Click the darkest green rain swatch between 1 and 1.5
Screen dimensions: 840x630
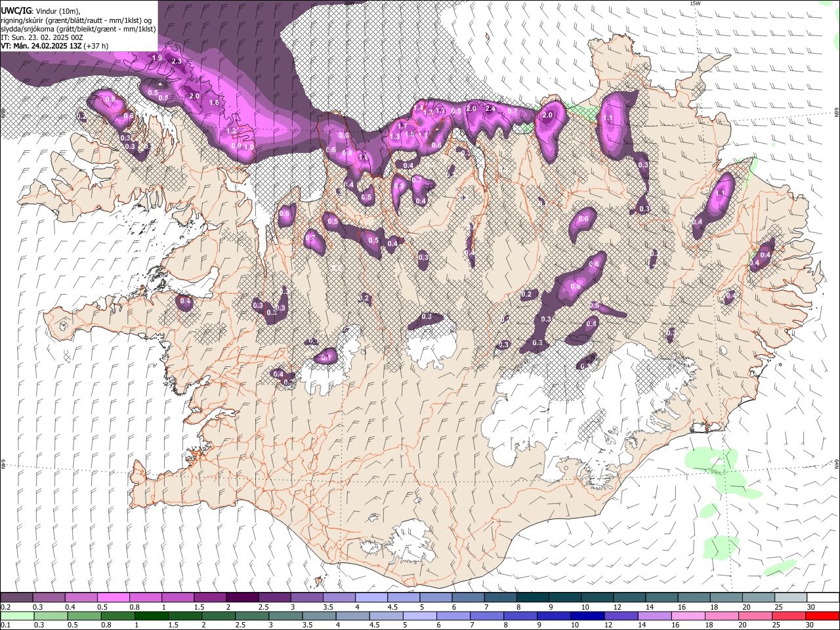[x=151, y=616]
